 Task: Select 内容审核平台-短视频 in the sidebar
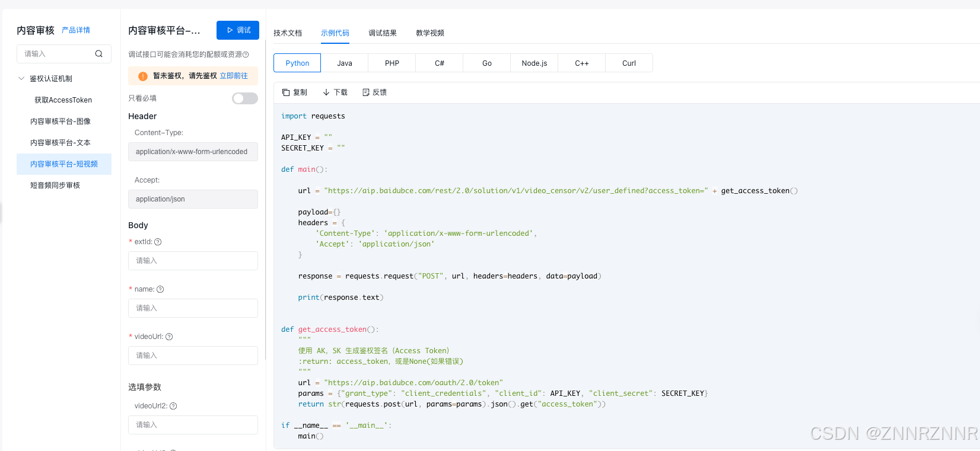click(64, 164)
